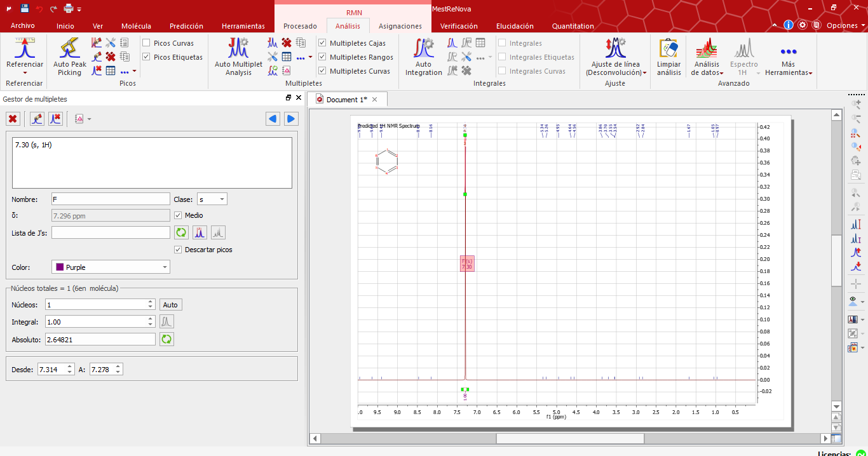
Task: Click green refresh icon beside Absoluto
Action: tap(166, 340)
